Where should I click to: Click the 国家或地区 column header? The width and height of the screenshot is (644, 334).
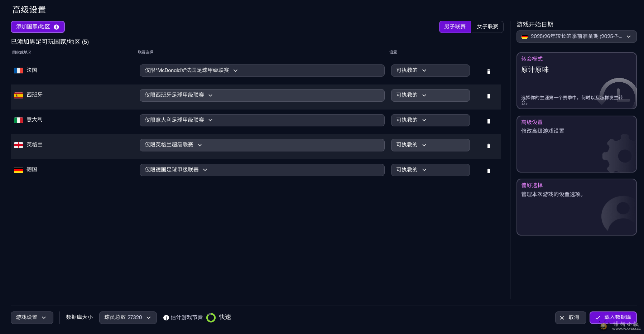22,52
